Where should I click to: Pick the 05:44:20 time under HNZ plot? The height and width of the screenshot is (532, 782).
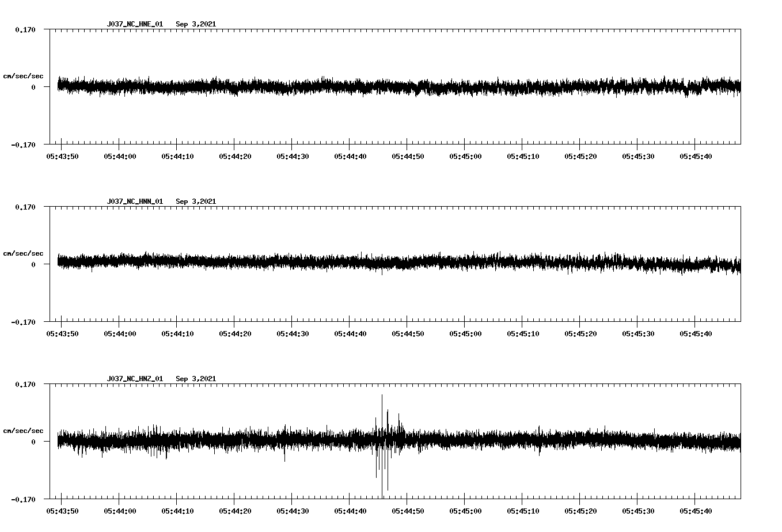pyautogui.click(x=235, y=511)
